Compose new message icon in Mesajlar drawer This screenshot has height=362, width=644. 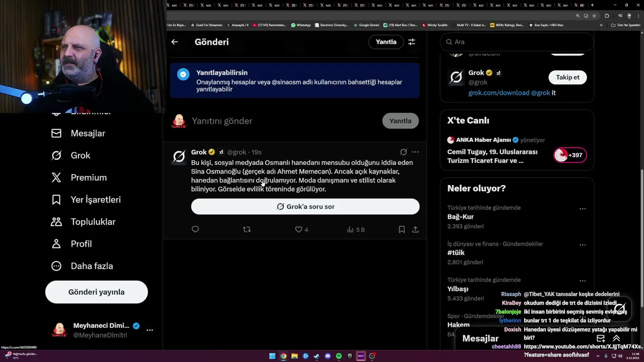coord(600,338)
